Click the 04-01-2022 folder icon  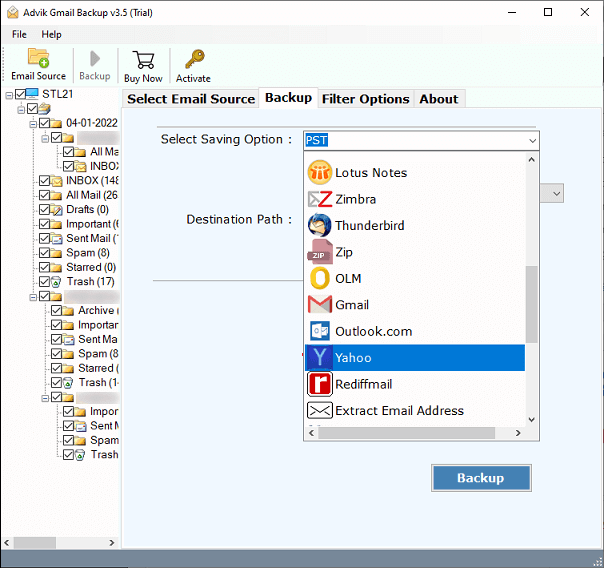(56, 123)
